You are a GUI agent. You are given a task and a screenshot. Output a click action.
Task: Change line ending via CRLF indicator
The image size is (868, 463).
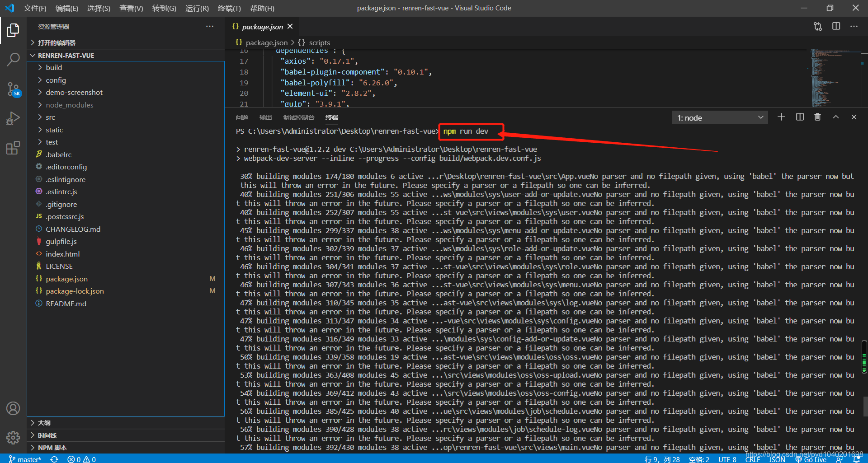coord(753,459)
